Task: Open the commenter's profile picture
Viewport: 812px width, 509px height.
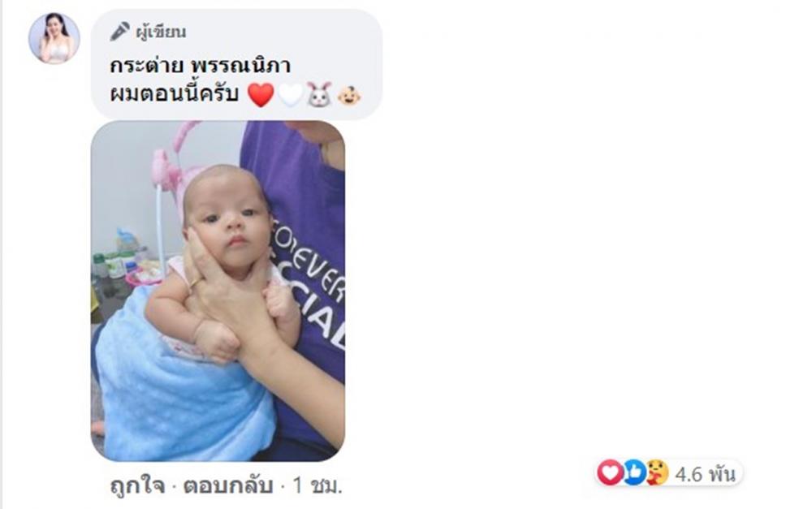Action: tap(54, 38)
